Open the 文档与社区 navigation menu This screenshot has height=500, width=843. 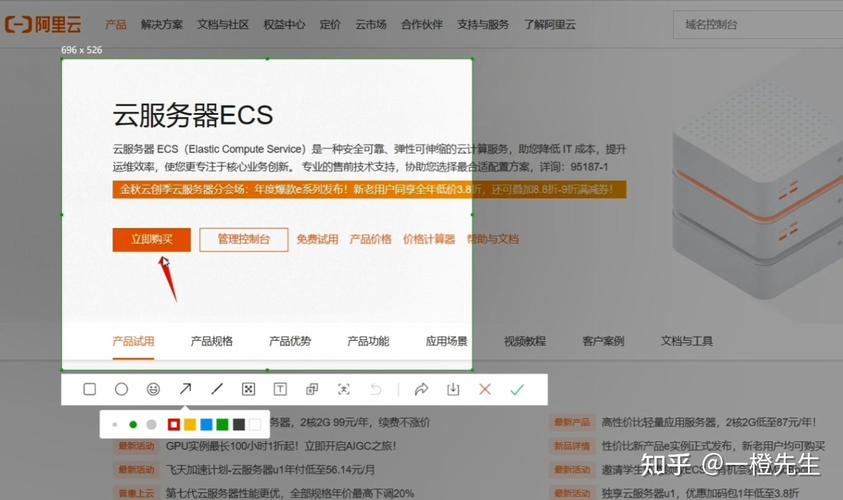(x=223, y=24)
